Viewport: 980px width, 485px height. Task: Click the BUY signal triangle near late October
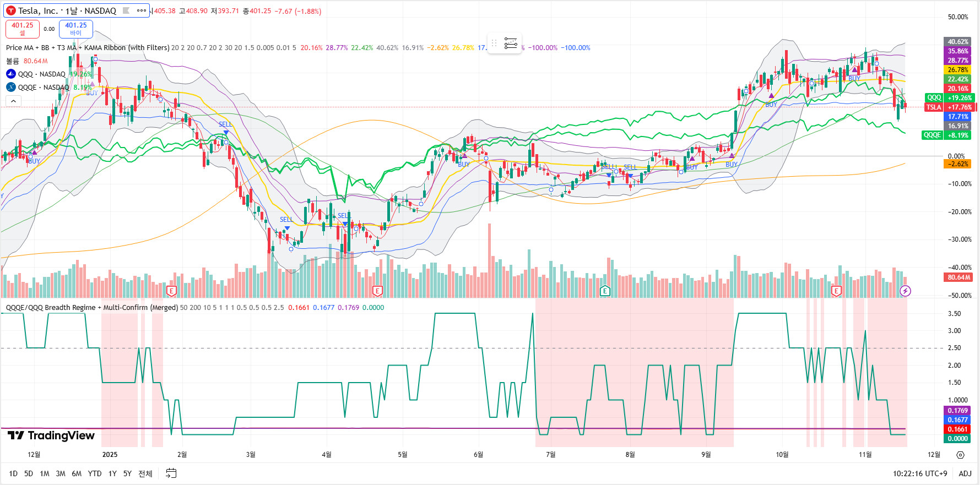tap(854, 70)
